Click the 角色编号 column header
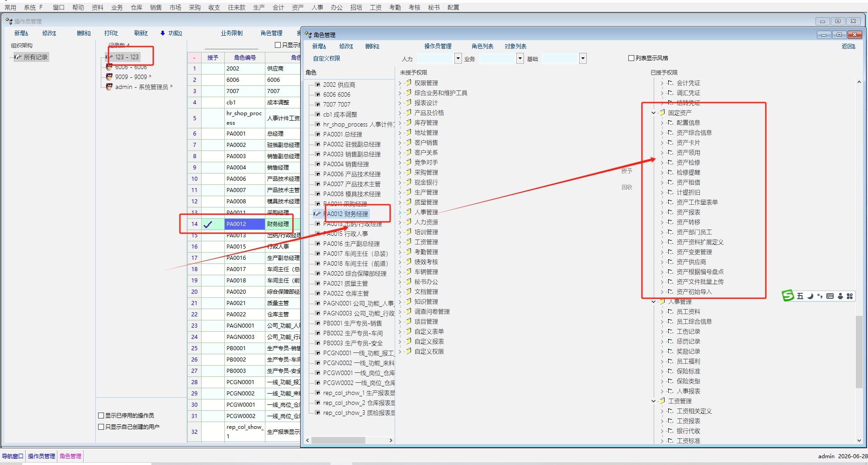 coord(245,57)
